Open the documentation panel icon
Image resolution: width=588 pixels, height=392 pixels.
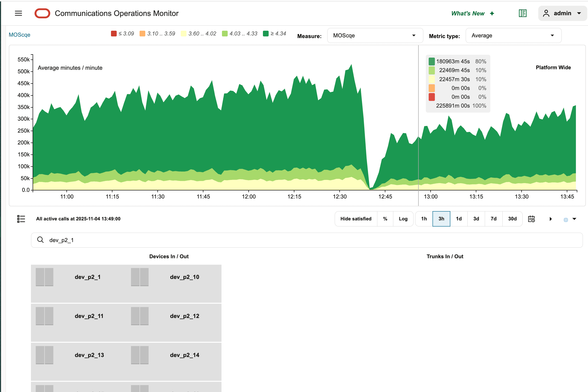(523, 13)
